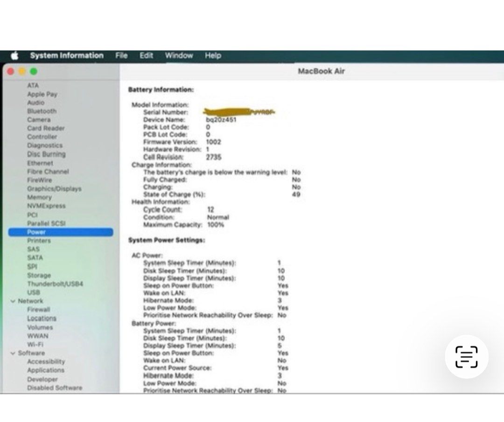Select the highlighted Power item

[36, 232]
